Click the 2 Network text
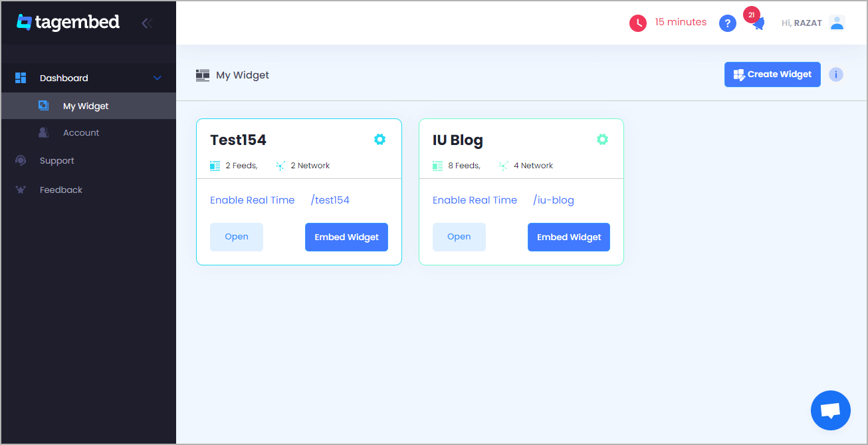868x445 pixels. click(310, 166)
